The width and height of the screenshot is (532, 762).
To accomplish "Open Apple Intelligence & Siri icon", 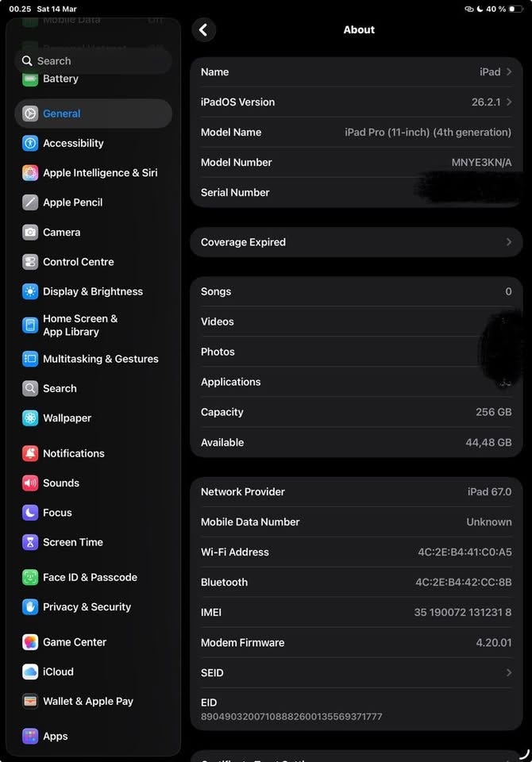I will [30, 173].
